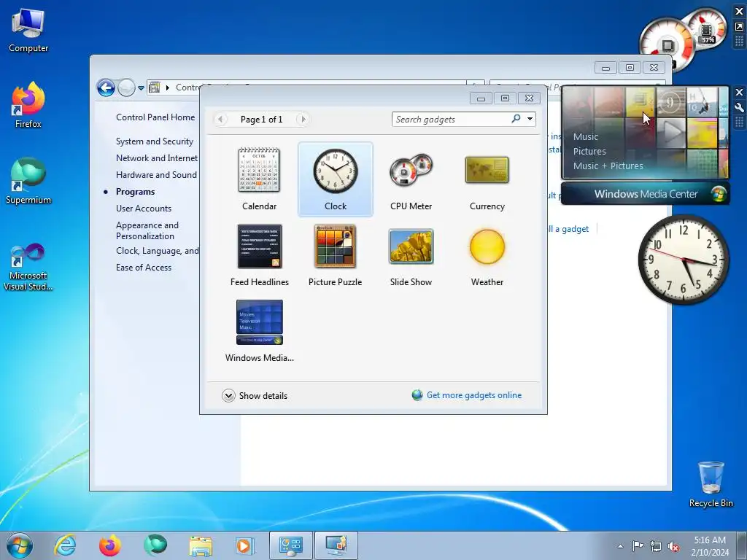747x560 pixels.
Task: Open recent pages dropdown in Control Panel
Action: pyautogui.click(x=141, y=88)
